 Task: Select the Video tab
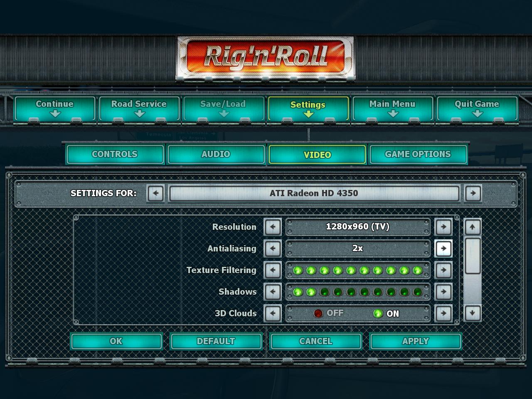[317, 155]
